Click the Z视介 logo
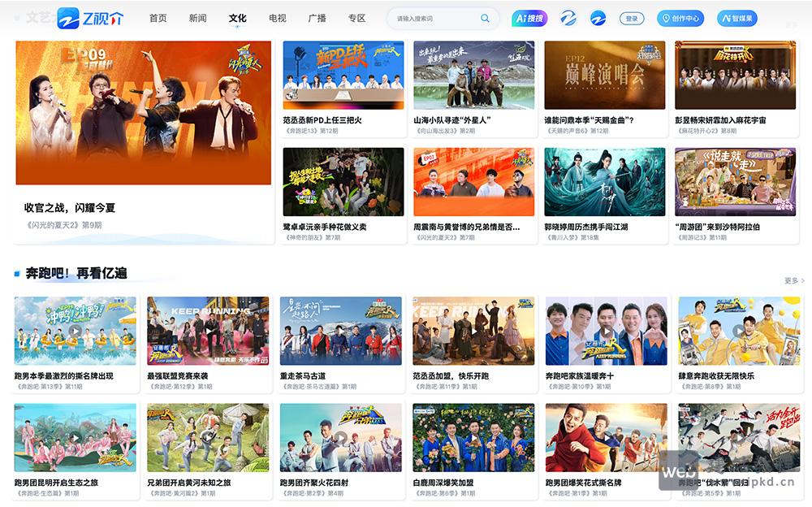The image size is (812, 507). tap(91, 18)
